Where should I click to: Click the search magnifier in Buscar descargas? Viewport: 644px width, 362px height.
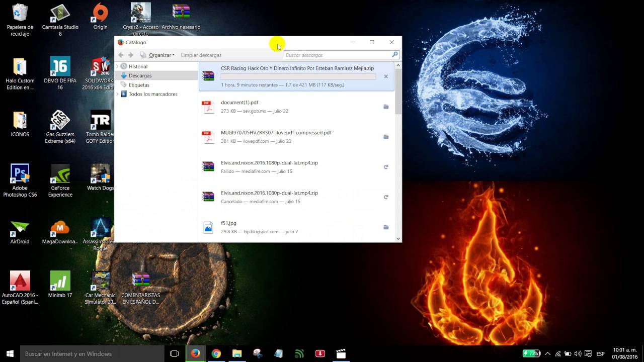click(x=395, y=55)
